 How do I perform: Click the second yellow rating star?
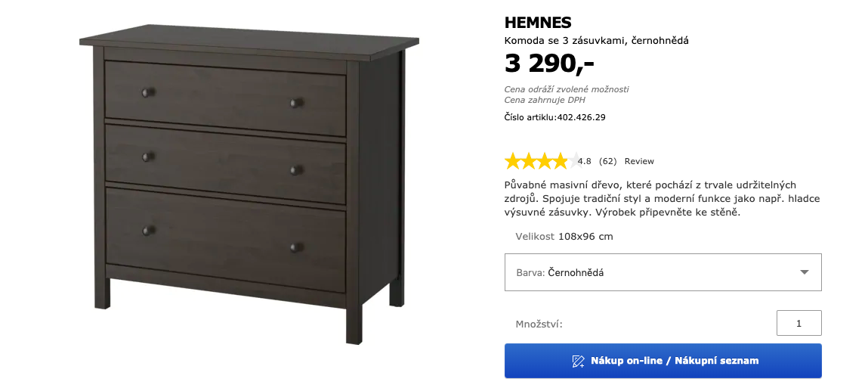tap(529, 161)
